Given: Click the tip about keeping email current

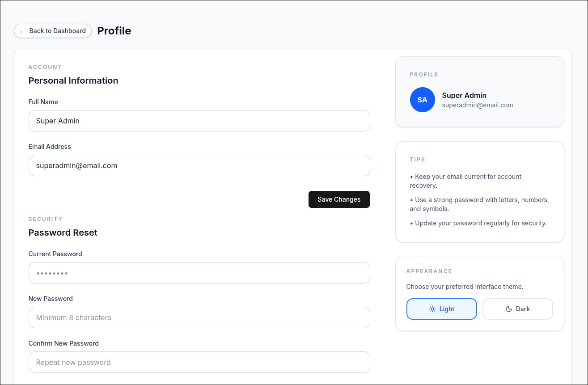Looking at the screenshot, I should tap(465, 181).
